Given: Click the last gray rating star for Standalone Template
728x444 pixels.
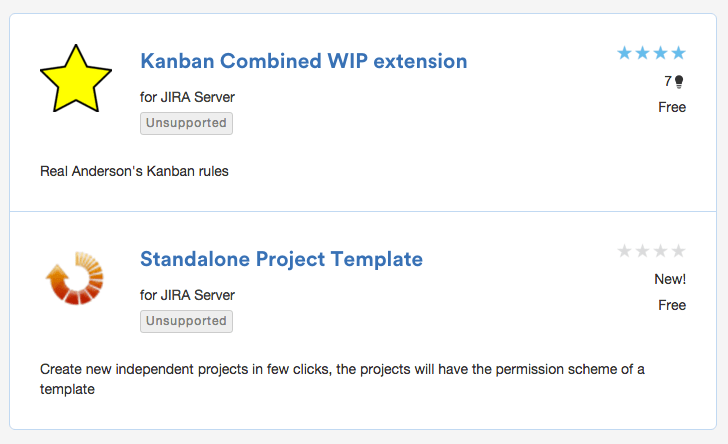Looking at the screenshot, I should (679, 251).
